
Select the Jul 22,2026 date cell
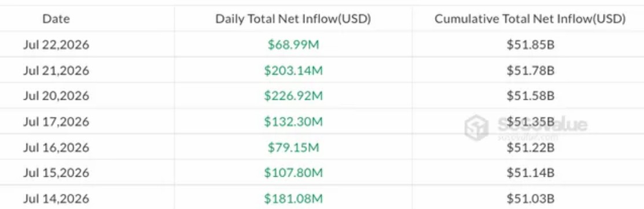click(x=56, y=44)
